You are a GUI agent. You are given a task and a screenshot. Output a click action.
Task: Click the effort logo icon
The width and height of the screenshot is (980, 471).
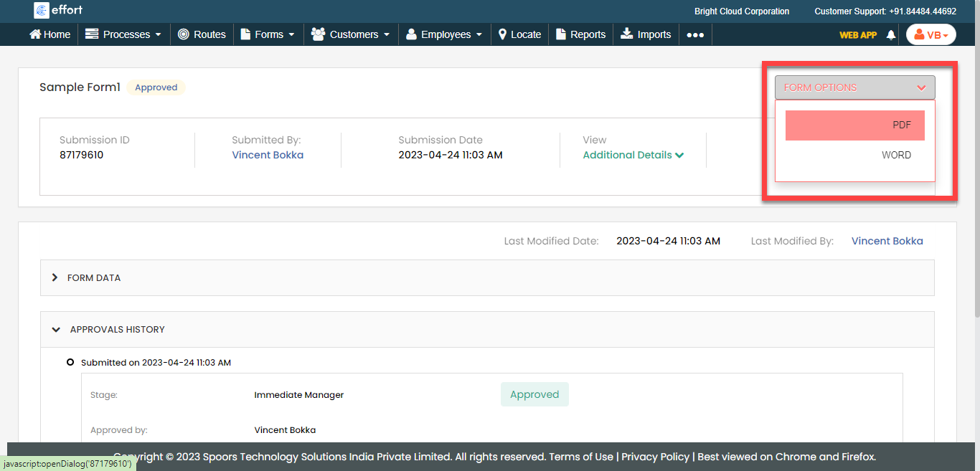(x=41, y=11)
